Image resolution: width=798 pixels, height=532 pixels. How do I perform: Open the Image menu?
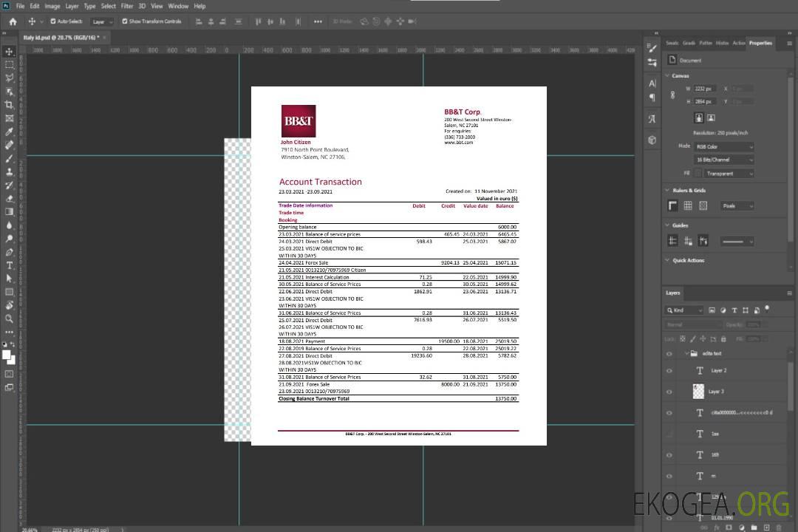(52, 6)
